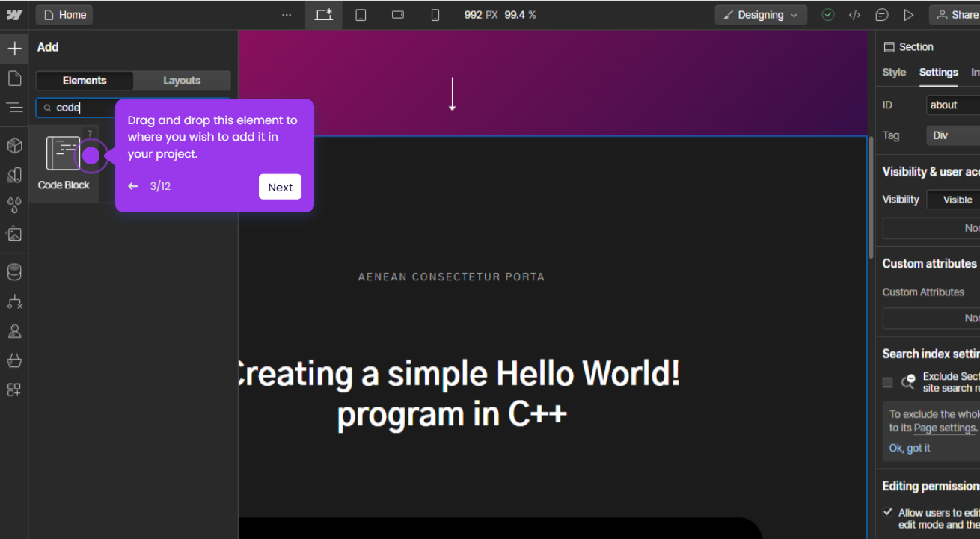Screen dimensions: 980x539
Task: Switch to the tablet breakpoint
Action: [361, 14]
